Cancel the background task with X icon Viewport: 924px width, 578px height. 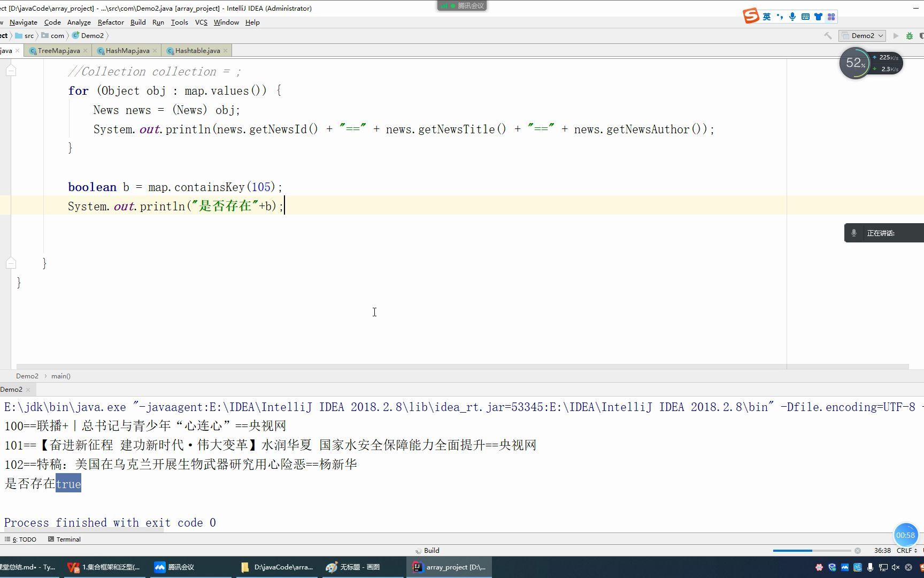click(858, 550)
